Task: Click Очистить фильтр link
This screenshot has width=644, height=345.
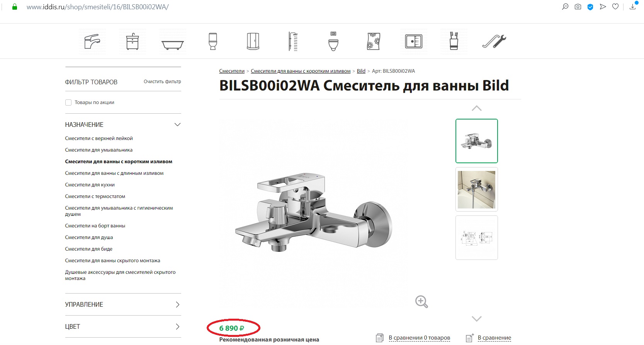Action: [162, 82]
